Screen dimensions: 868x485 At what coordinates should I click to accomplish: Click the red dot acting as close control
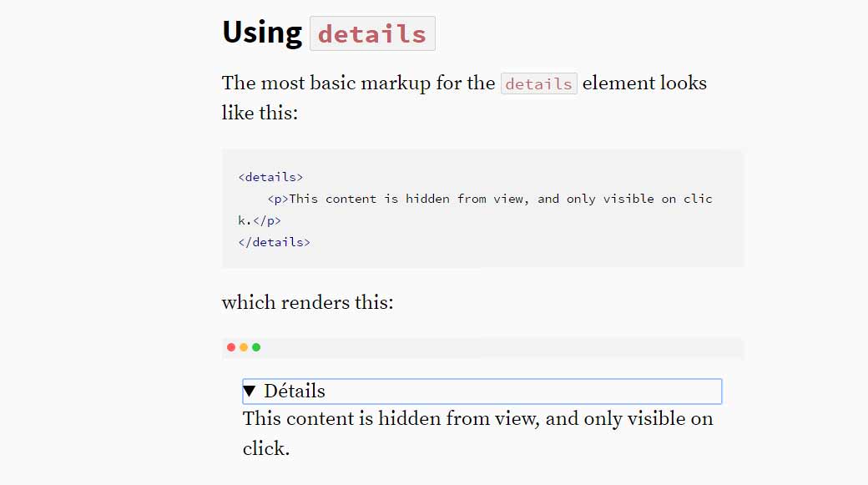231,346
